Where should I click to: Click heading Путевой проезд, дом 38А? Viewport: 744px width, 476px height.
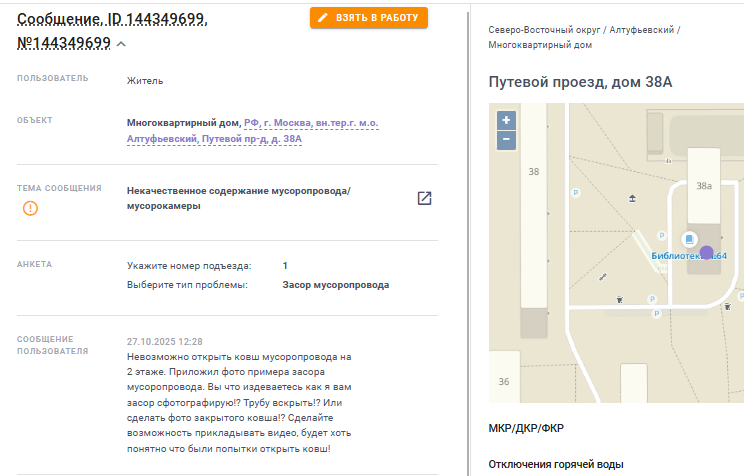pos(580,82)
